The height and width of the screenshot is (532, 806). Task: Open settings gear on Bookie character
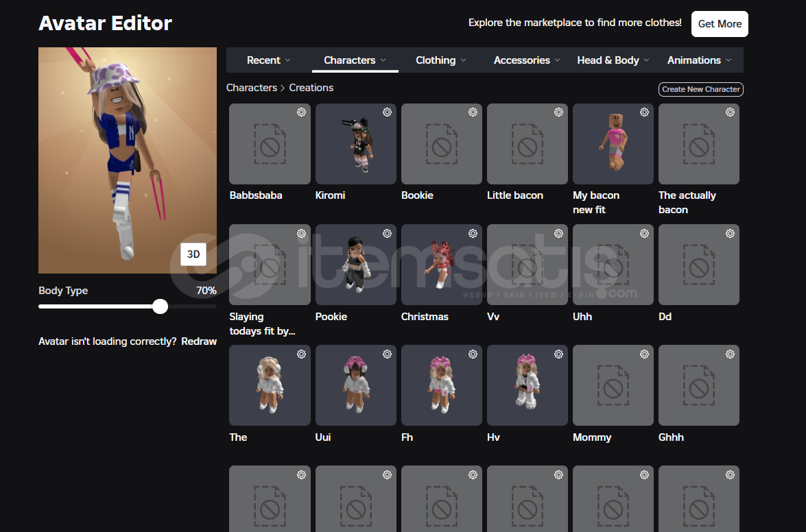tap(473, 112)
